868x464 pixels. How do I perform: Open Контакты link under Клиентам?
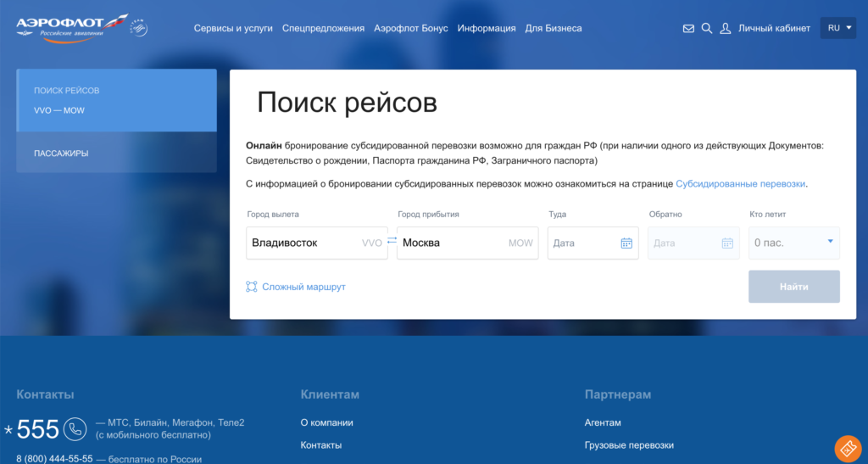(321, 445)
